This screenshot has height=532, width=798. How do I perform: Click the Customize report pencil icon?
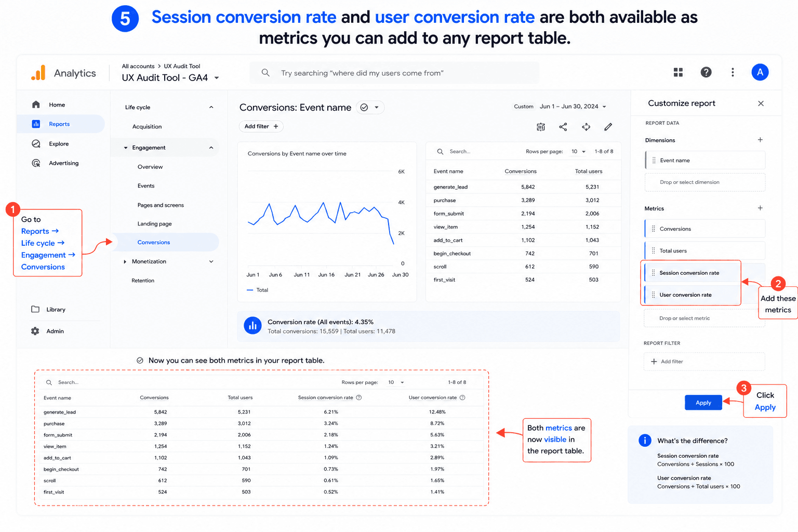tap(608, 127)
